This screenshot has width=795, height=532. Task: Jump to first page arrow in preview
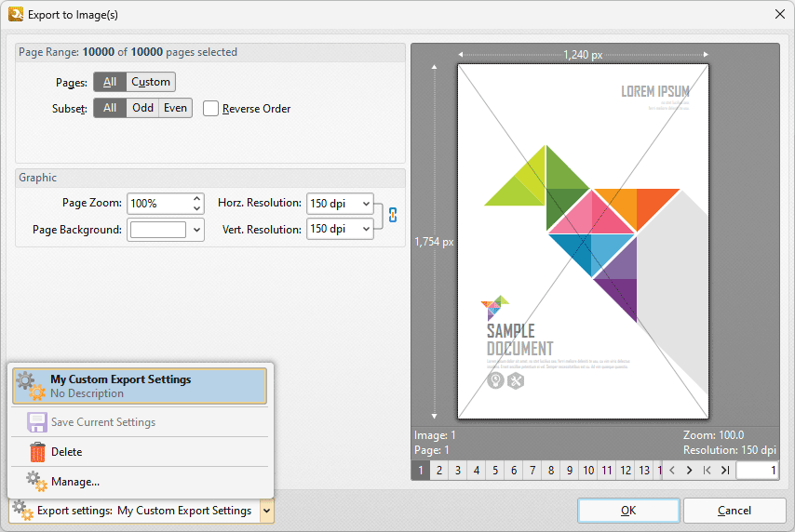pos(707,471)
